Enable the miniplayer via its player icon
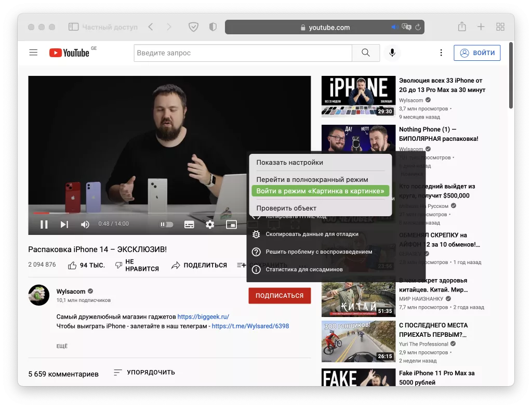 coord(231,224)
